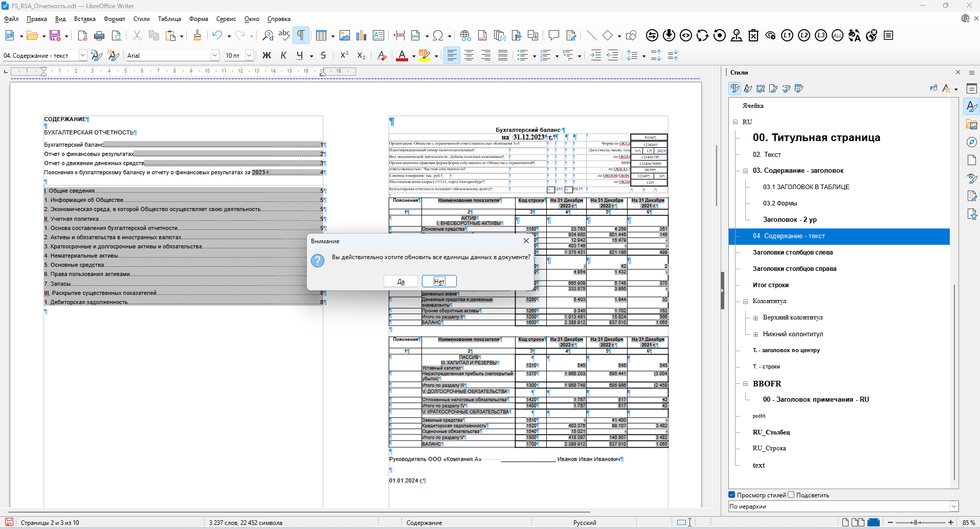Viewport: 980px width, 529px height.
Task: Click Bold formatting button
Action: pyautogui.click(x=266, y=55)
